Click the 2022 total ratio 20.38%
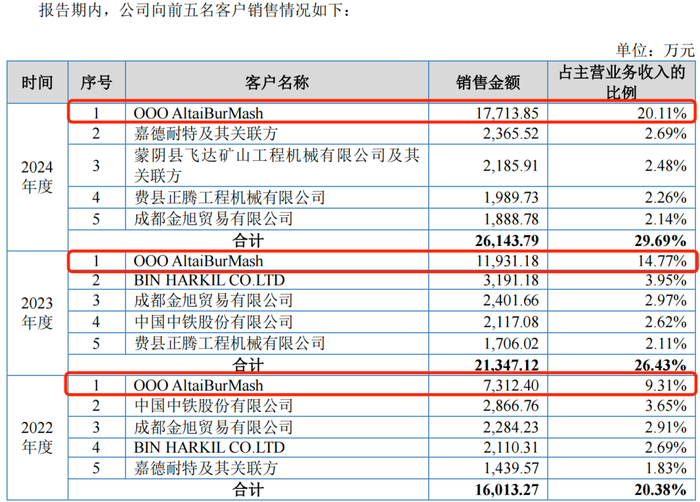The height and width of the screenshot is (502, 700). [x=661, y=490]
